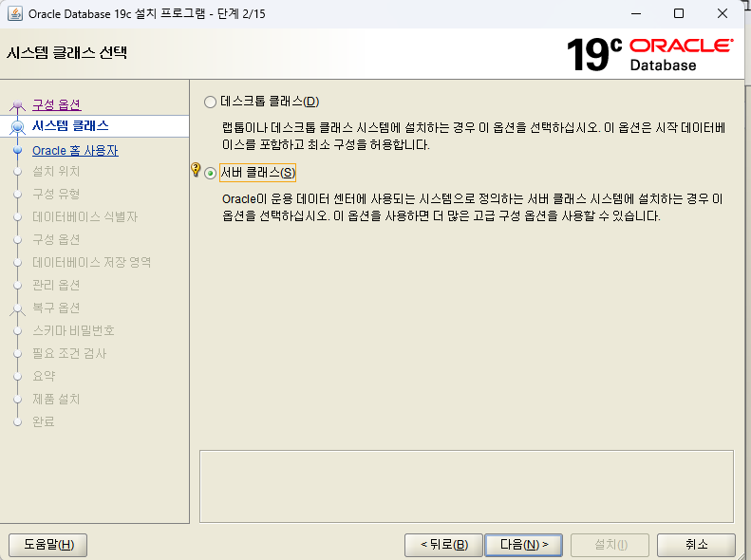Open the 구성 옵션 link in sidebar
The height and width of the screenshot is (560, 751).
[x=57, y=104]
